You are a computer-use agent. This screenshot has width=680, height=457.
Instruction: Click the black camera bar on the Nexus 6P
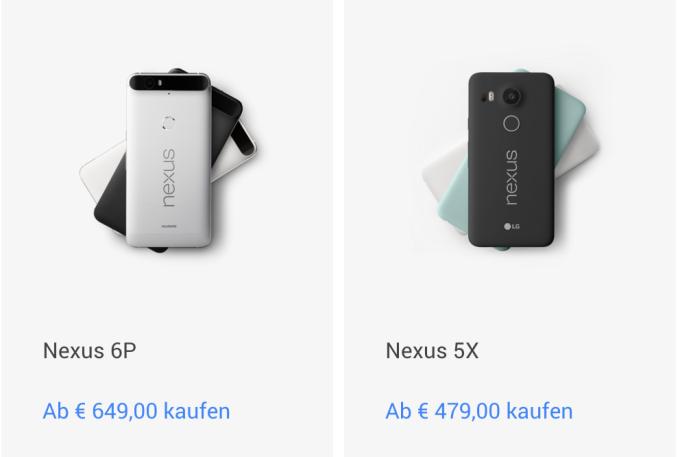pos(170,82)
